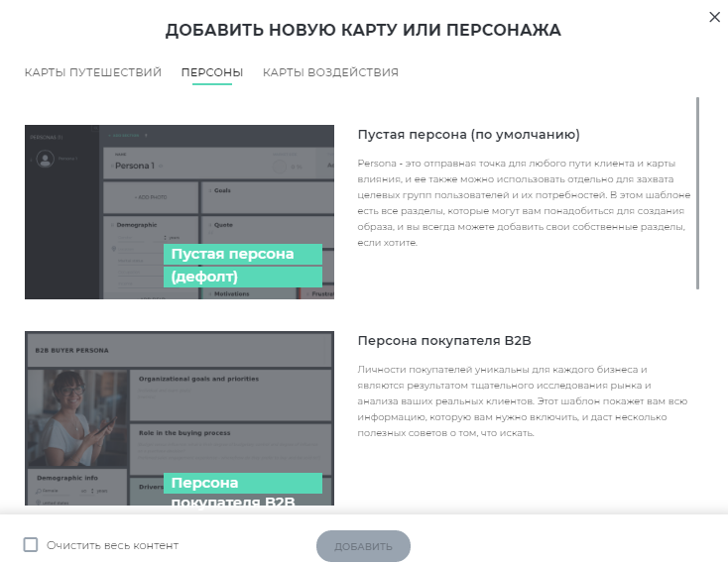Click the vertical scrollbar of the template list
This screenshot has width=728, height=564.
[x=697, y=193]
